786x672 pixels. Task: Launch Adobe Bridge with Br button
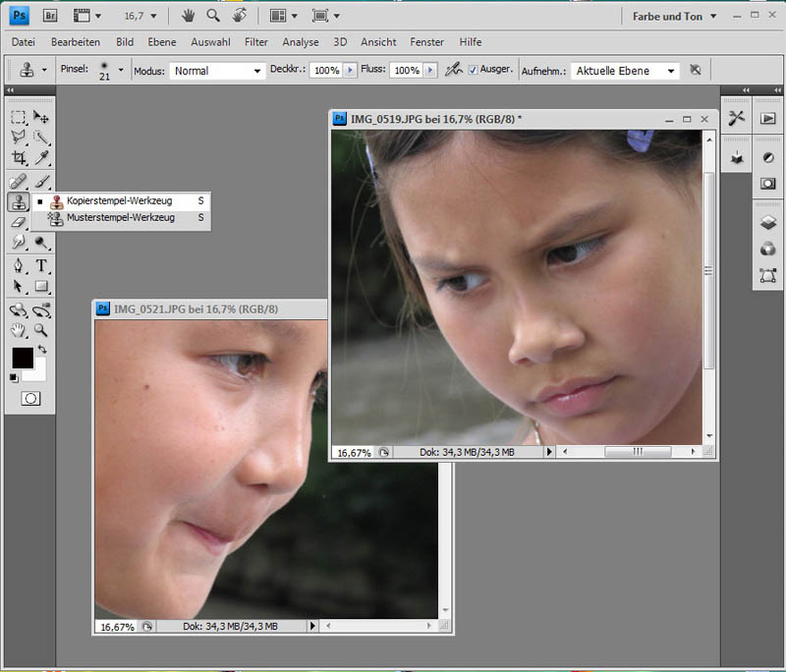pyautogui.click(x=49, y=16)
